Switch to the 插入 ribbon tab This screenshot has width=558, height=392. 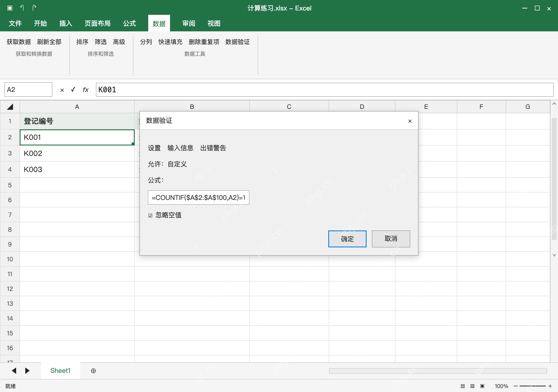point(66,24)
